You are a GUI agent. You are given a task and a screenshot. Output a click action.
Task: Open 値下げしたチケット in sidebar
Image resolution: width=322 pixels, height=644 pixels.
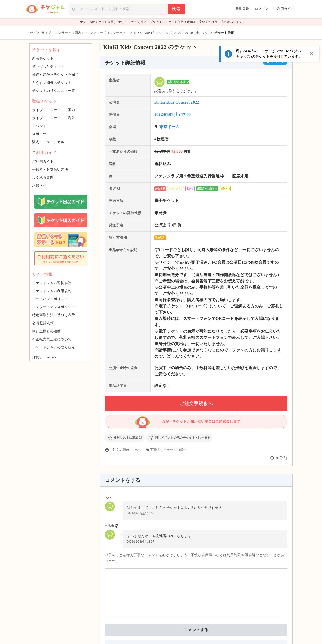[48, 67]
